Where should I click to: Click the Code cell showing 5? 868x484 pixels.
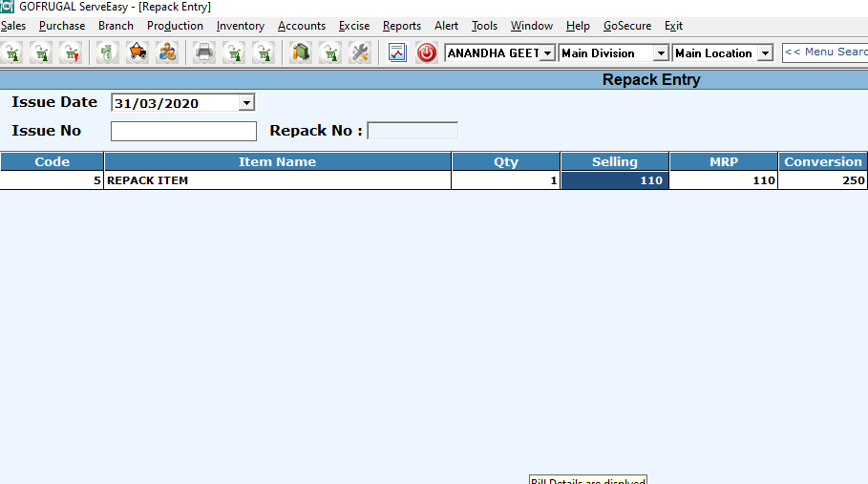click(x=52, y=180)
